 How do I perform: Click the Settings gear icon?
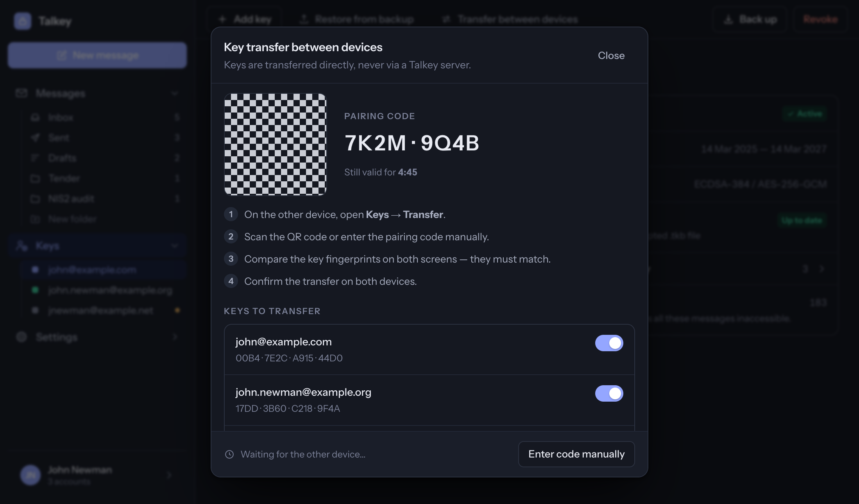tap(21, 337)
